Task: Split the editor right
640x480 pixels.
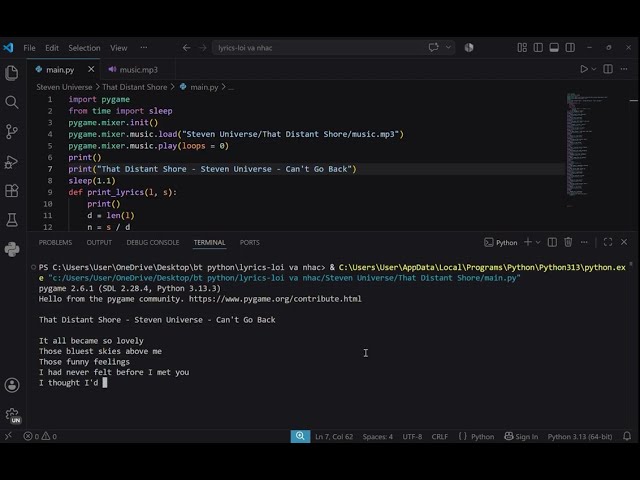Action: pyautogui.click(x=608, y=69)
